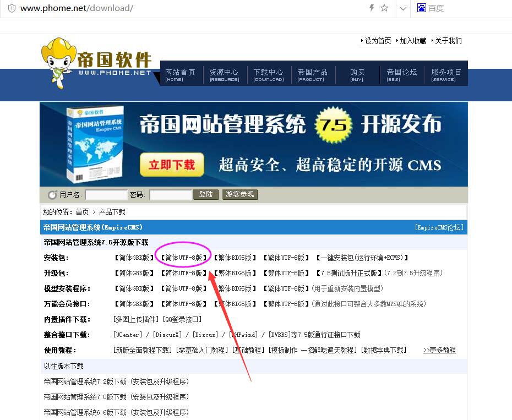512x420 pixels.
Task: Download 万能会员接口 简体GBK版
Action: [134, 304]
